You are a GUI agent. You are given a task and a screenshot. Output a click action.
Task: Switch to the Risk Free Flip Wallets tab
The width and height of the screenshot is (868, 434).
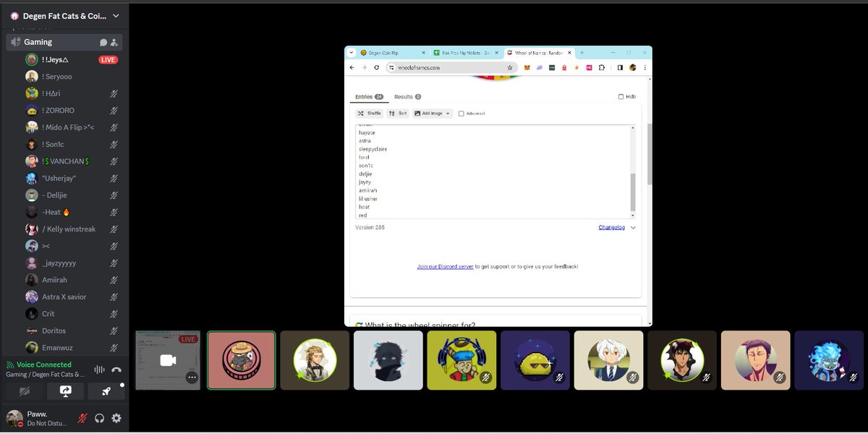(466, 53)
